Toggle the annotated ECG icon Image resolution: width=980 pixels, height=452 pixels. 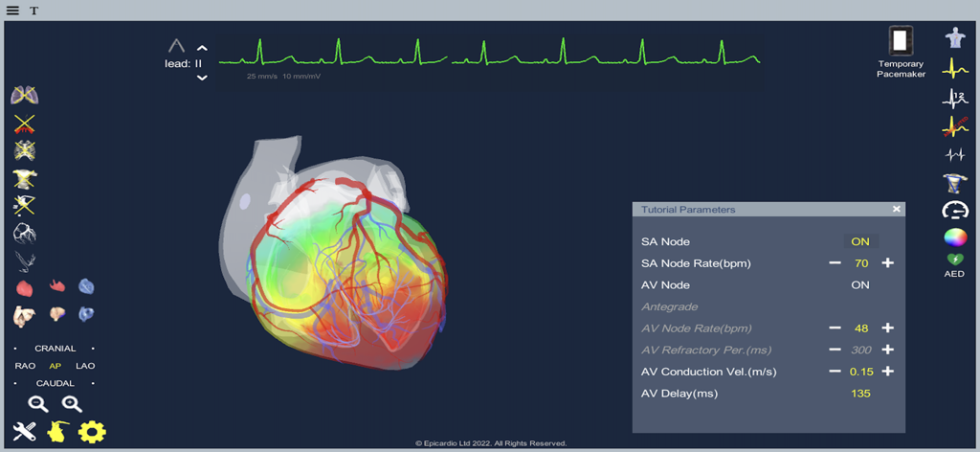[955, 127]
